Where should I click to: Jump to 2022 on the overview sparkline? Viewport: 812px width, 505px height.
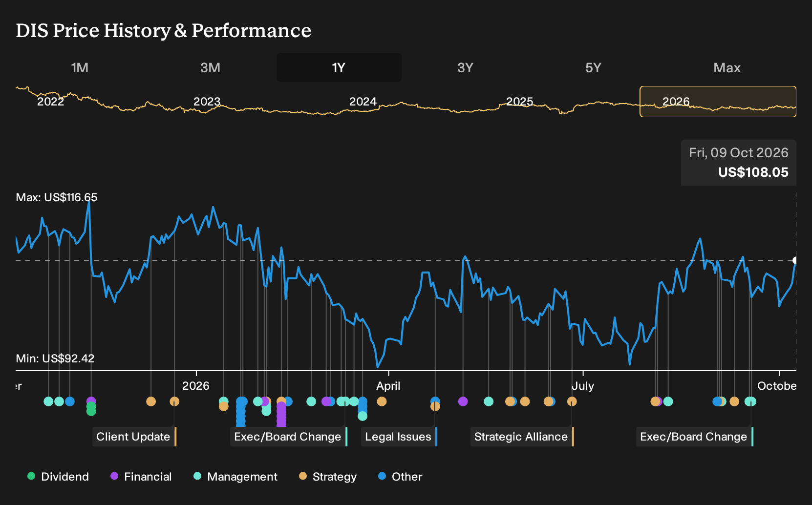(x=51, y=102)
